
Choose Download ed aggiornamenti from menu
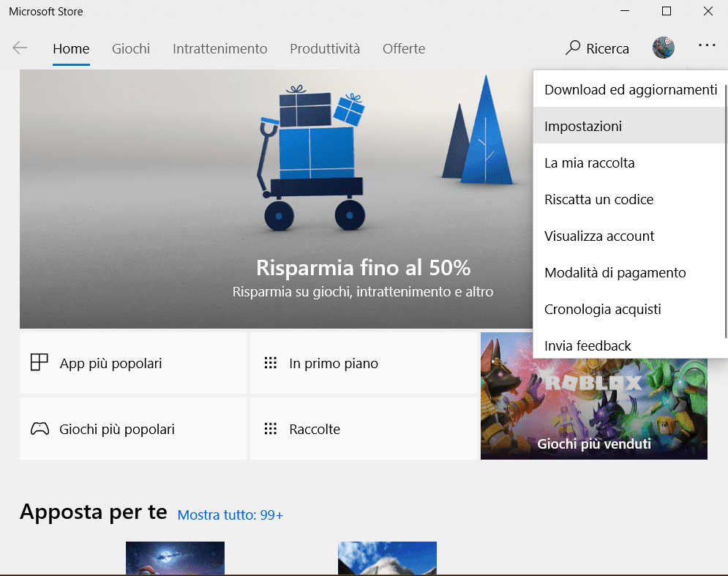pos(630,89)
